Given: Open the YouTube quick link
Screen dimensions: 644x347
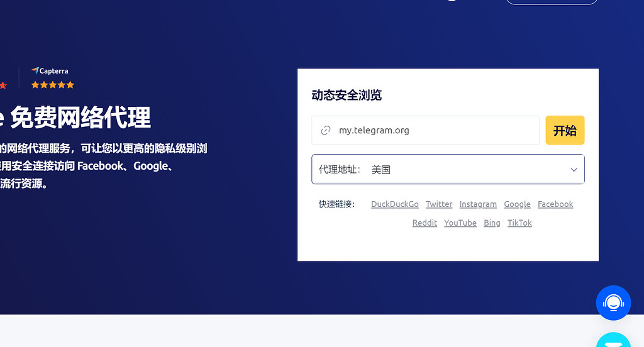Looking at the screenshot, I should [460, 223].
